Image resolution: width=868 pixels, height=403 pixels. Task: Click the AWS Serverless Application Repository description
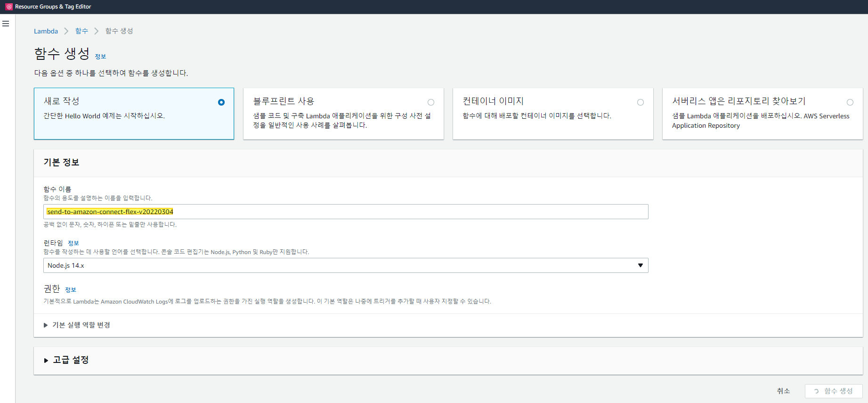pos(761,121)
